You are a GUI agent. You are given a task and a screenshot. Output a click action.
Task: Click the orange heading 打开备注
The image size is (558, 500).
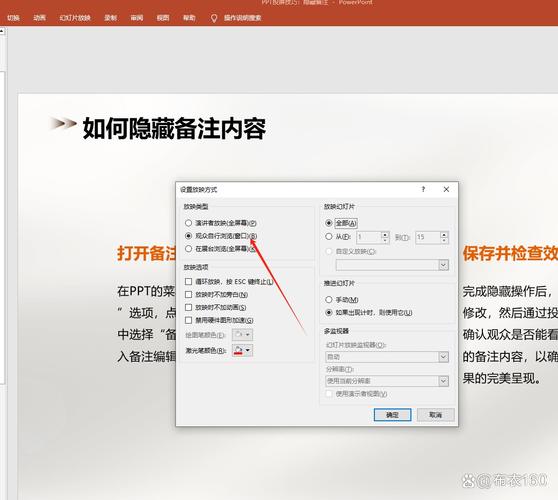click(146, 253)
